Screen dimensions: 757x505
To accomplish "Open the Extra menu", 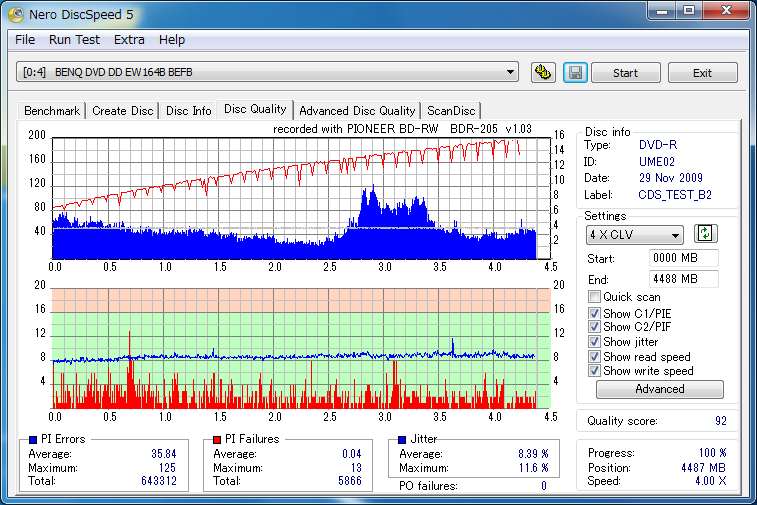I will coord(129,40).
